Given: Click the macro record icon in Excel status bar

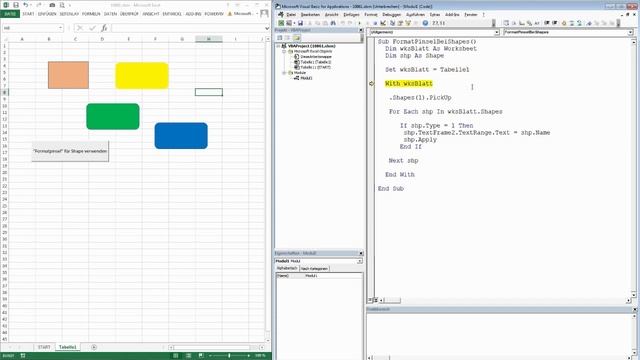Looking at the screenshot, I should point(23,356).
